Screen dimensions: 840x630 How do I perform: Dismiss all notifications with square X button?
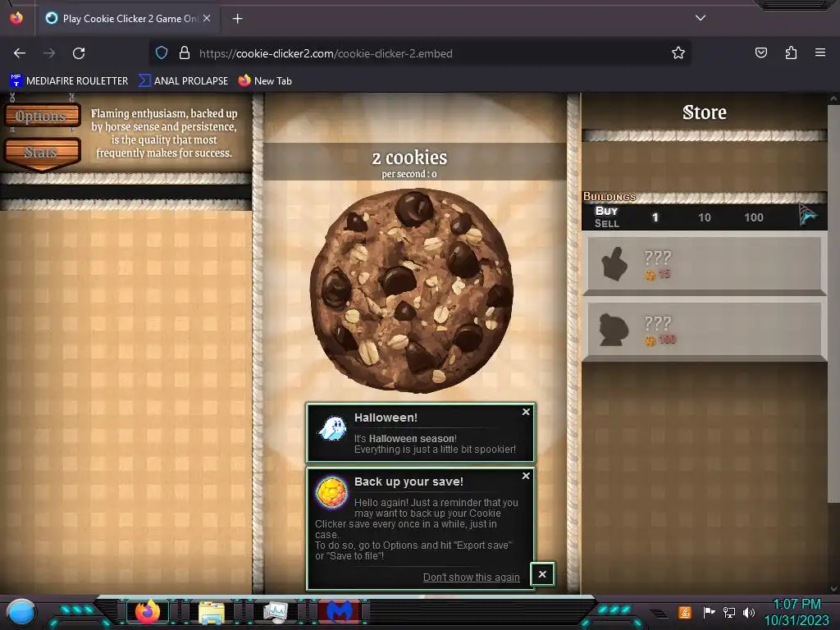point(542,574)
